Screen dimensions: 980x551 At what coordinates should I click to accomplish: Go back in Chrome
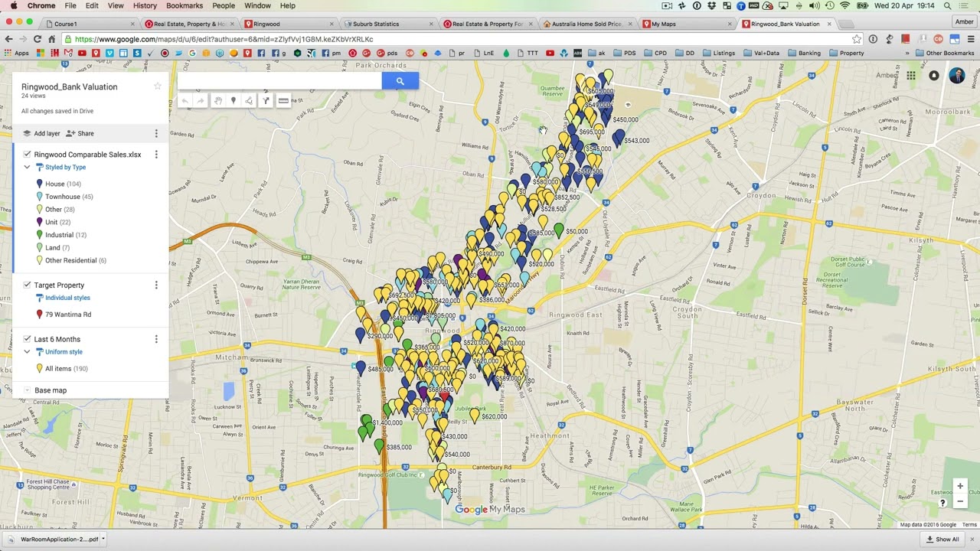click(8, 39)
